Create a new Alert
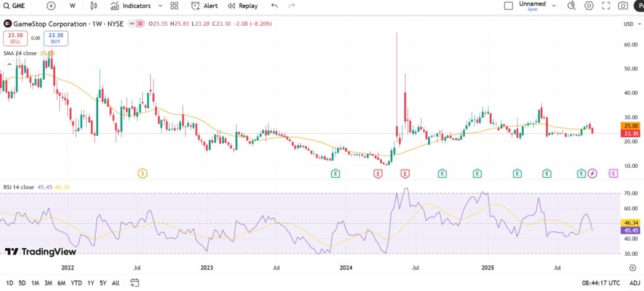 (204, 6)
